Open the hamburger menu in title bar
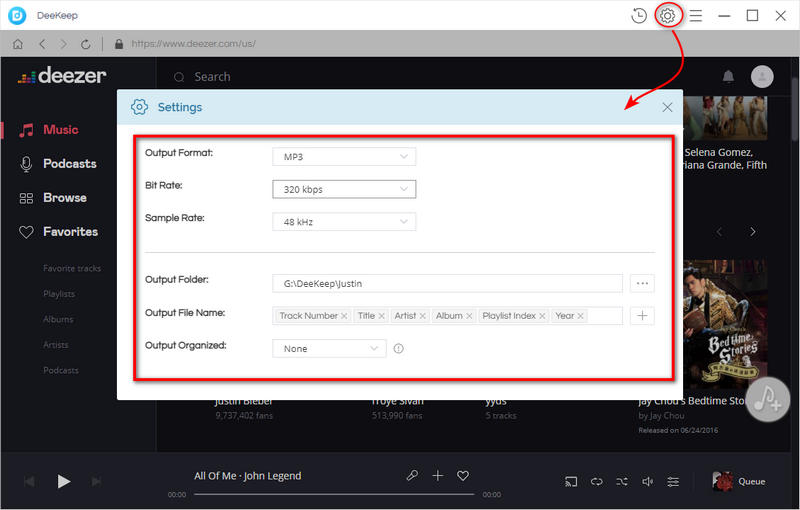Image resolution: width=800 pixels, height=510 pixels. 696,16
